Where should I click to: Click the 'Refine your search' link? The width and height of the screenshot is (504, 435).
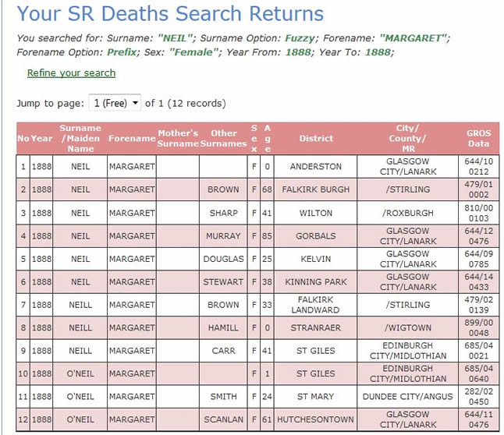(x=71, y=73)
